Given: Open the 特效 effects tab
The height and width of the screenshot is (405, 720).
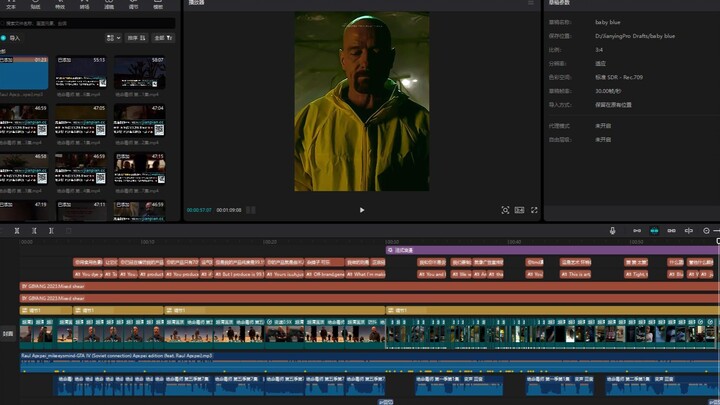Looking at the screenshot, I should tap(60, 5).
